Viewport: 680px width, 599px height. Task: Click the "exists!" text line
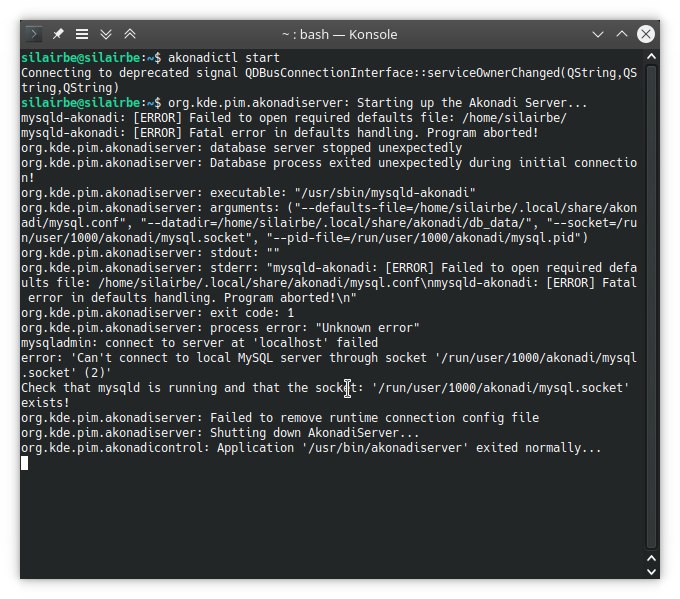[45, 403]
